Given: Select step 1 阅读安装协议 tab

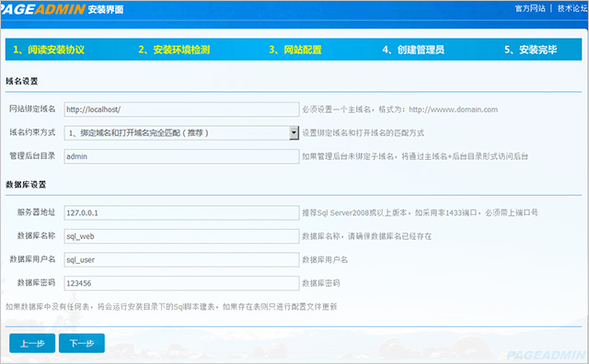Looking at the screenshot, I should [49, 50].
